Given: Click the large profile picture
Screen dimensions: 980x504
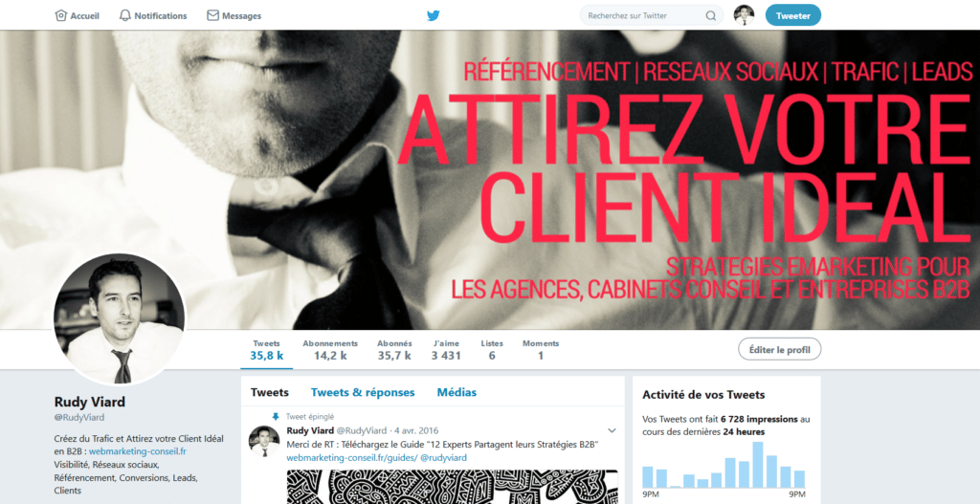Looking at the screenshot, I should click(x=120, y=318).
